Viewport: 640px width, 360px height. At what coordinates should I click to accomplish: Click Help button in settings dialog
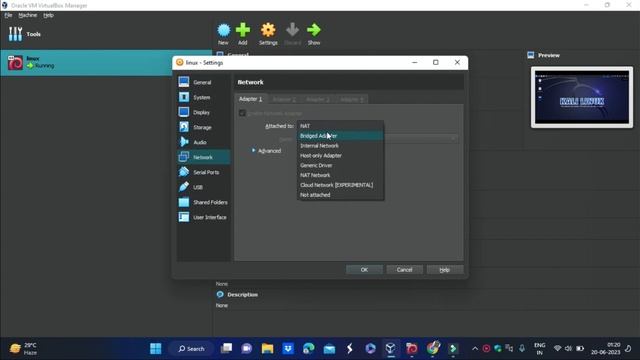[x=444, y=269]
